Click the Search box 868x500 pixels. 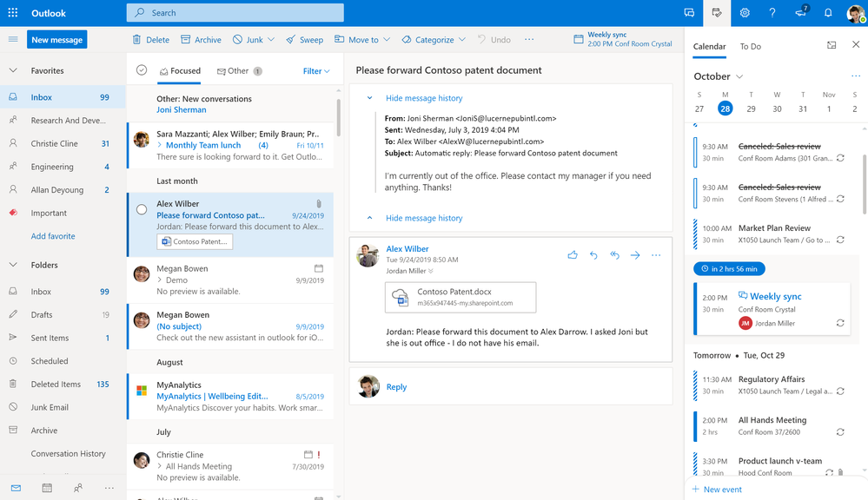pos(235,13)
